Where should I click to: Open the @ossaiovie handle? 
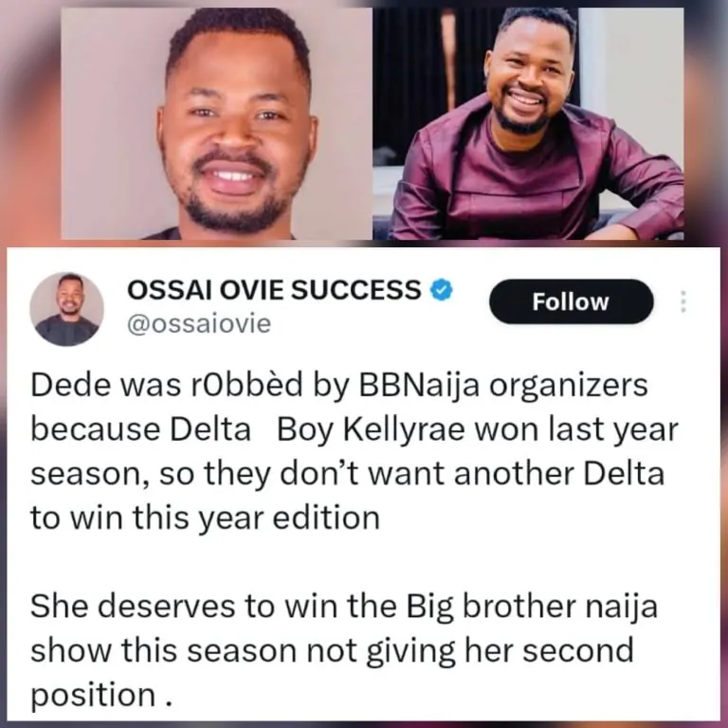[198, 324]
